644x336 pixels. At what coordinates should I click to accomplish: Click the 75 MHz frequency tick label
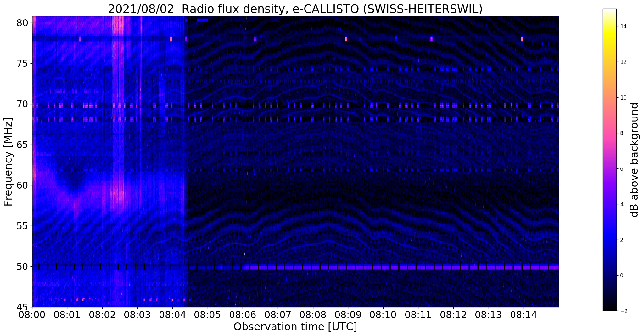23,64
